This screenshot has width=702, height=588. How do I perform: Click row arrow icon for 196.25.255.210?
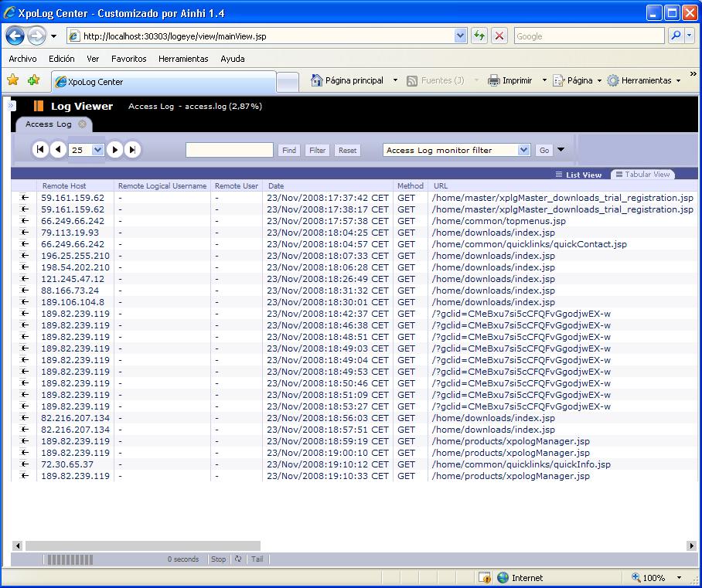tap(24, 256)
